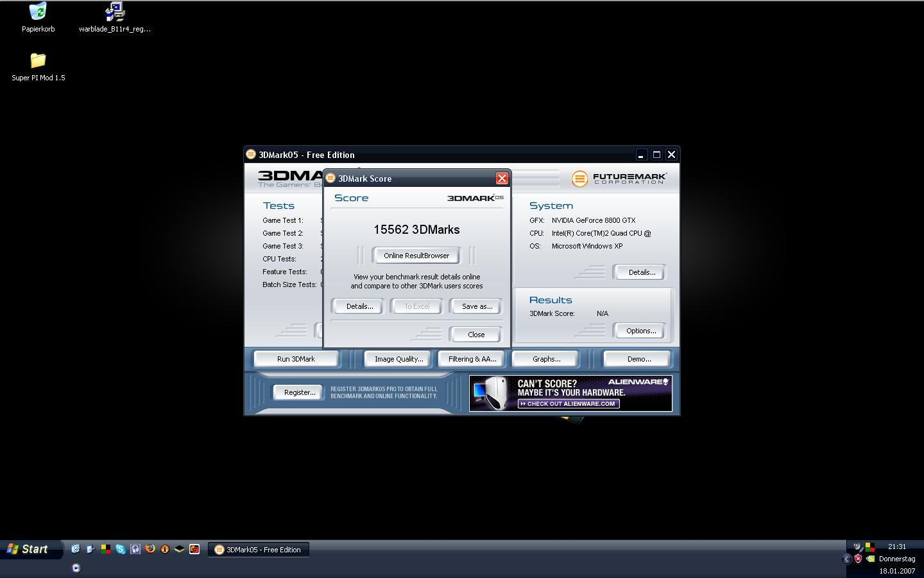This screenshot has height=578, width=924.
Task: Click Run 3DMark button
Action: [296, 359]
